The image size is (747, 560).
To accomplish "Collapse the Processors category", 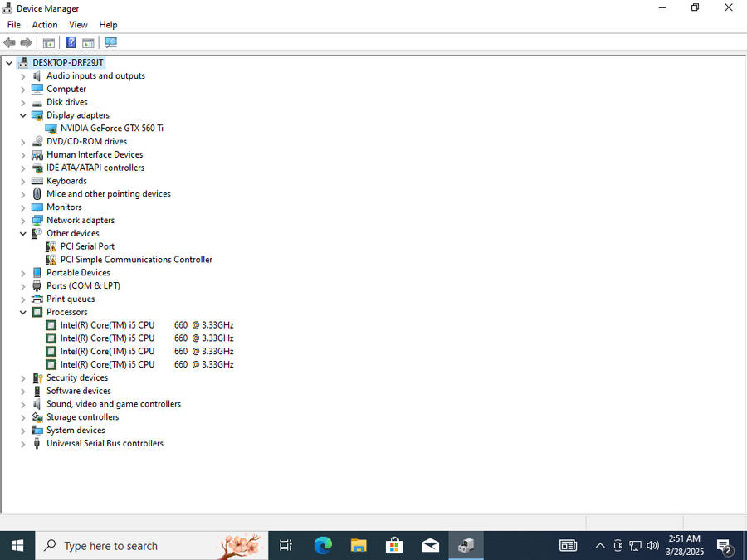I will [x=23, y=311].
